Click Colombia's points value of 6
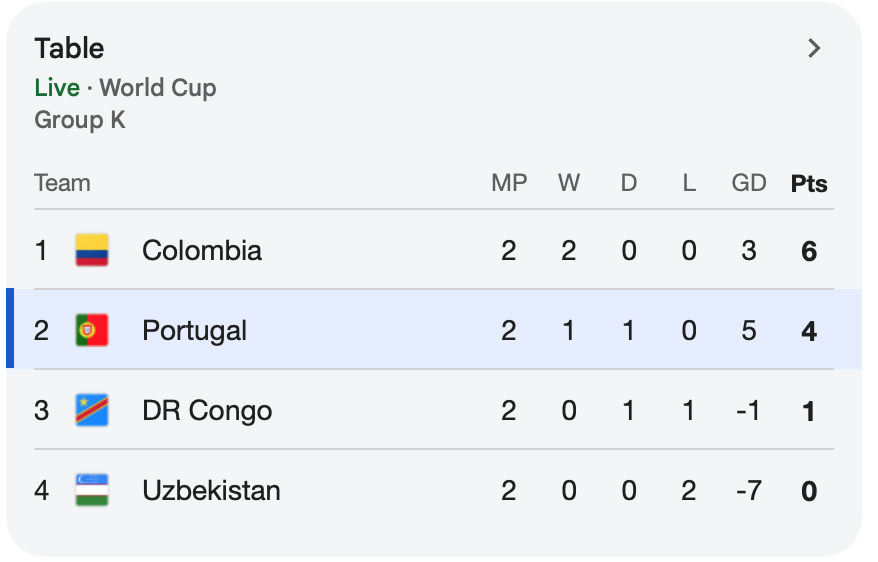This screenshot has width=878, height=562. 809,251
